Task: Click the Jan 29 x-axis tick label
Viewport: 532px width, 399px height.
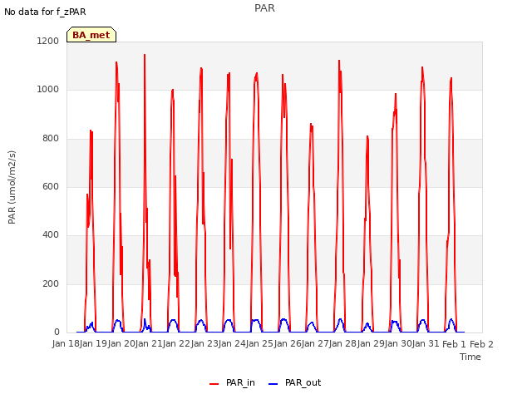Action: pyautogui.click(x=371, y=344)
